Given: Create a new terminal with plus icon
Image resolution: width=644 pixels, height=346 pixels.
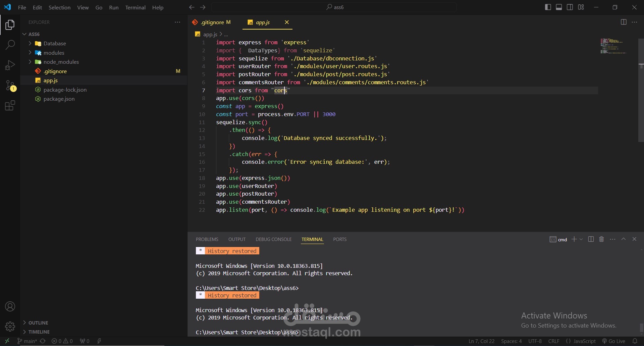Looking at the screenshot, I should click(574, 239).
